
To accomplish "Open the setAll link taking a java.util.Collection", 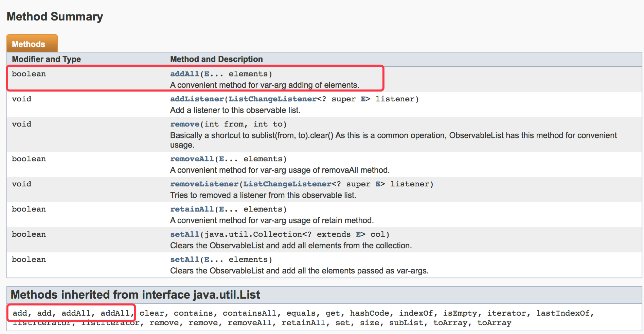I will tap(184, 234).
